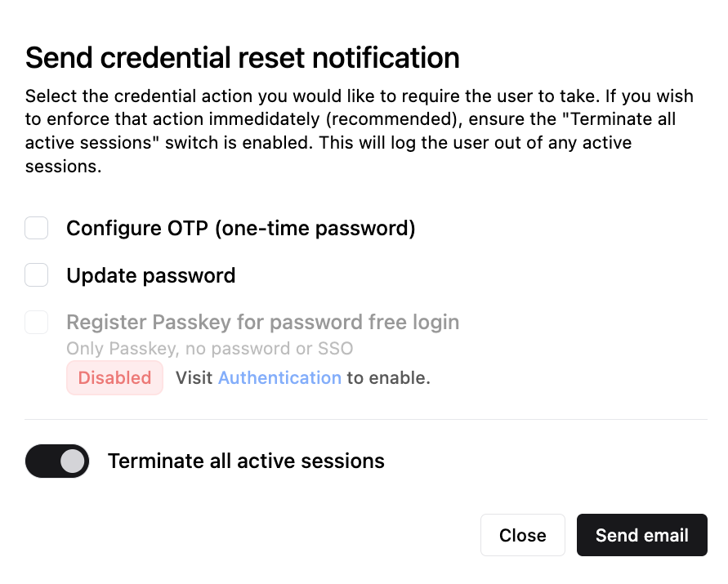Screen dimensions: 728x584
Task: Click Only Passkey, no password or SSO text
Action: pos(210,348)
